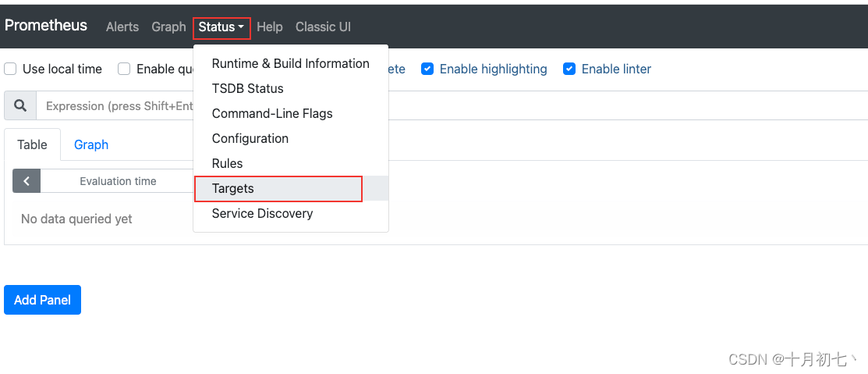Open Configuration from Status menu
The height and width of the screenshot is (374, 868).
291,138
